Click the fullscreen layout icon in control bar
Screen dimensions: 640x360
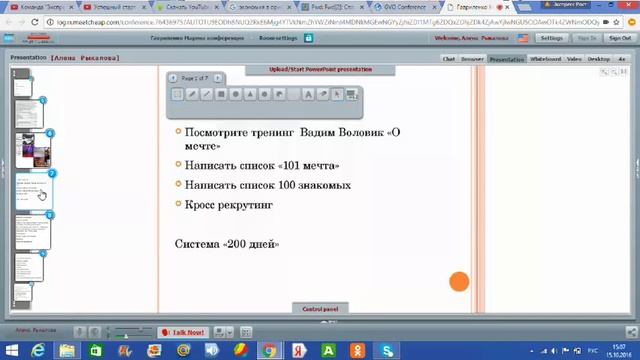pos(246,333)
